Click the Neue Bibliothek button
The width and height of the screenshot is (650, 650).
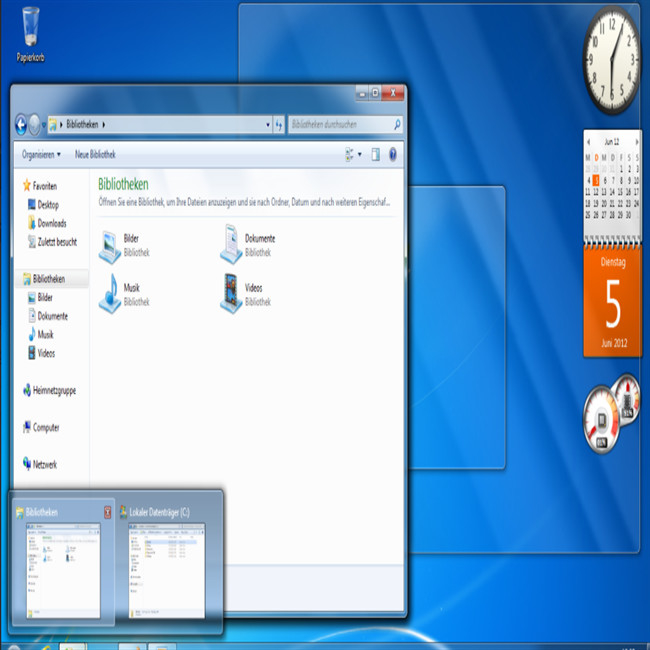95,155
